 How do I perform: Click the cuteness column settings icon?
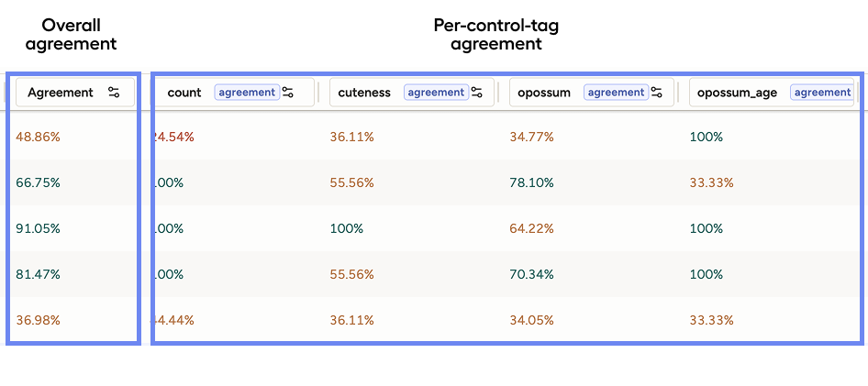(x=477, y=93)
